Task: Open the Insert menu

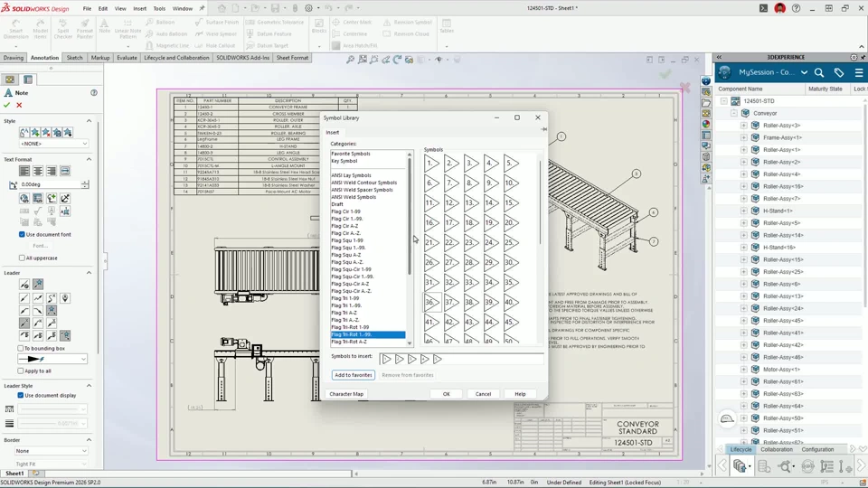Action: (x=139, y=8)
